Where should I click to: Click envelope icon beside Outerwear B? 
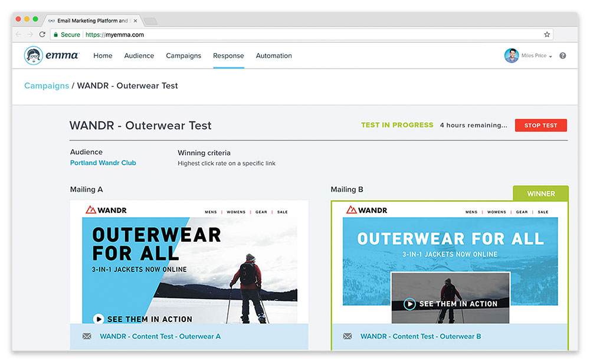(x=348, y=336)
